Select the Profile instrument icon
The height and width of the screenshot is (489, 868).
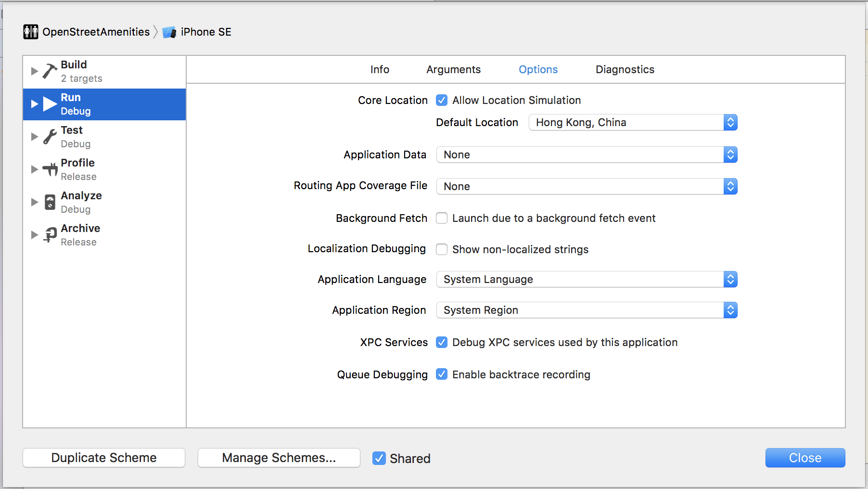(x=50, y=169)
